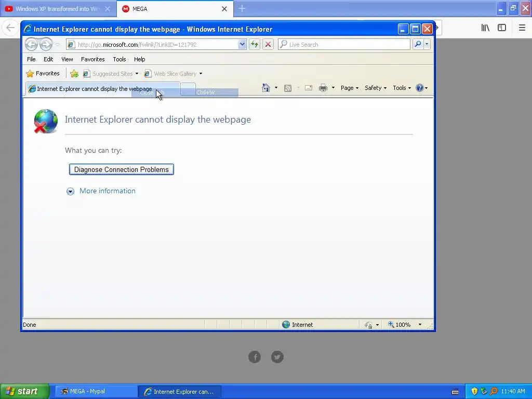Stop loading with the red X button
The width and height of the screenshot is (532, 399).
tap(268, 45)
